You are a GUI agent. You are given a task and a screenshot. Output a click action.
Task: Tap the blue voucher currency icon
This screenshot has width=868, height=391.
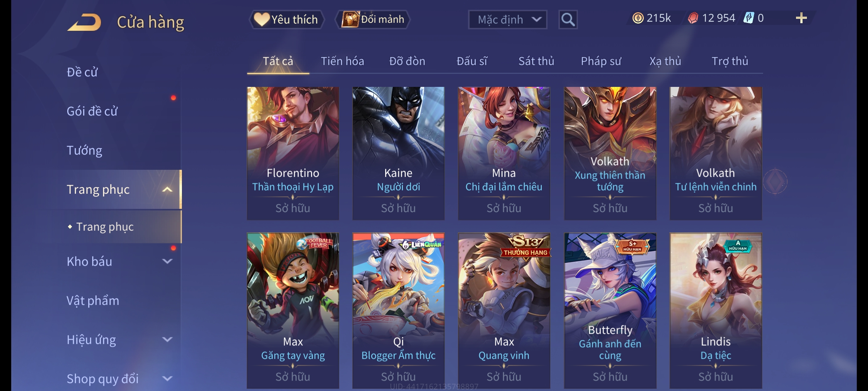point(748,18)
